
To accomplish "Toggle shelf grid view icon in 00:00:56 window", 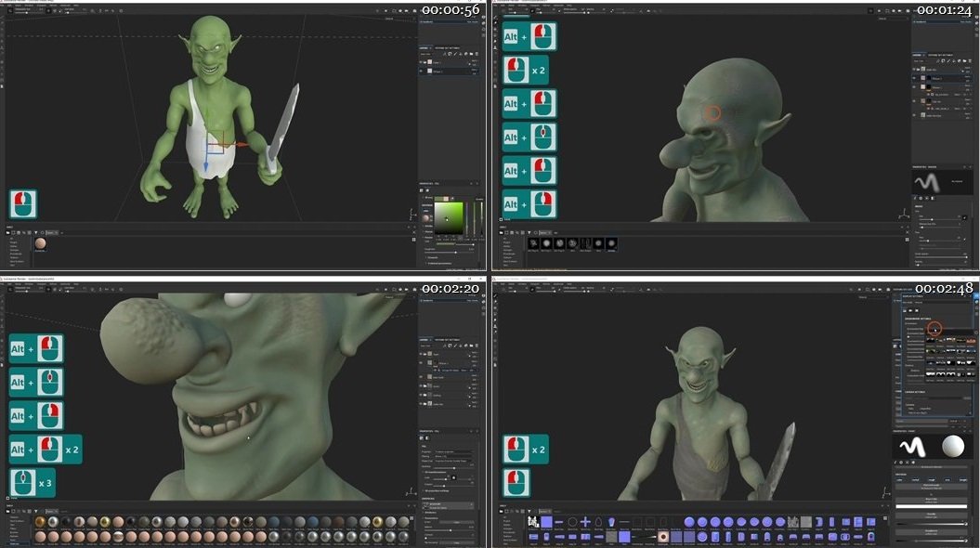I will (413, 240).
